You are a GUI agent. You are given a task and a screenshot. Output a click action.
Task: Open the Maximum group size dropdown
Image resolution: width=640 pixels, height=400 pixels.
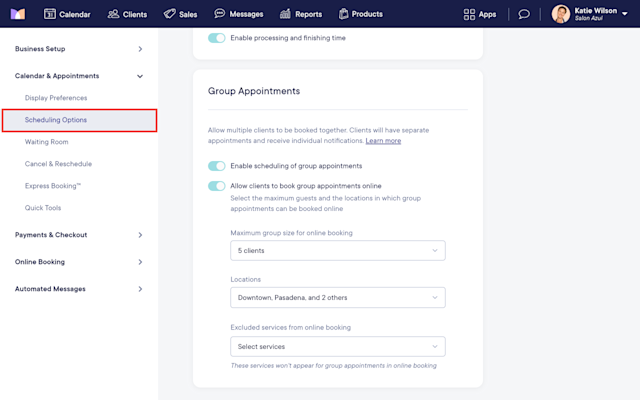tap(338, 250)
